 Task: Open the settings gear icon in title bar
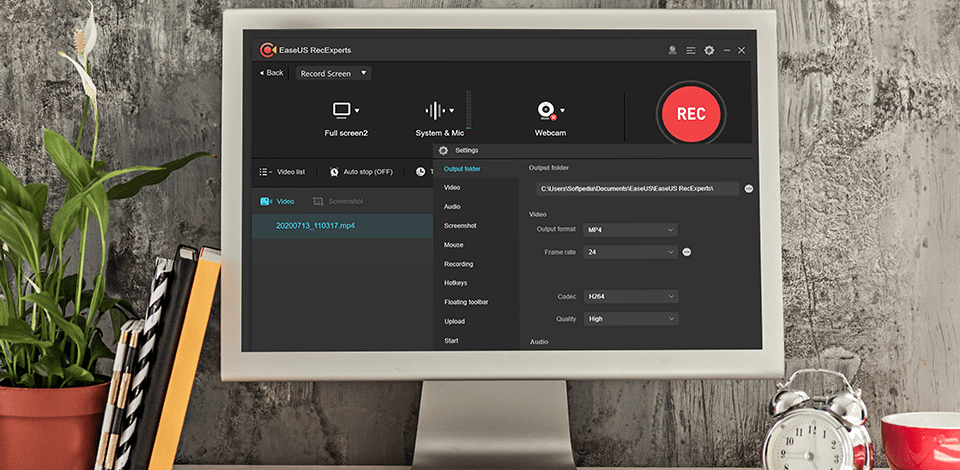point(709,50)
